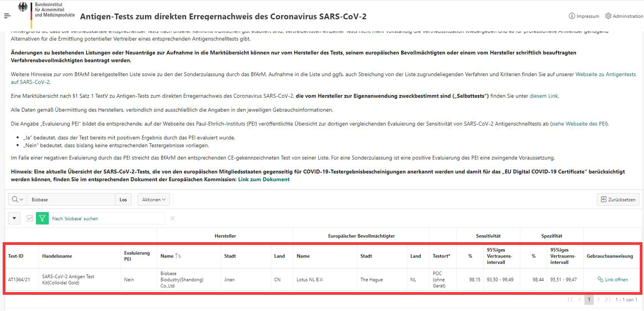Open the hamburger navigation menu
644x311 pixels.
(x=7, y=16)
